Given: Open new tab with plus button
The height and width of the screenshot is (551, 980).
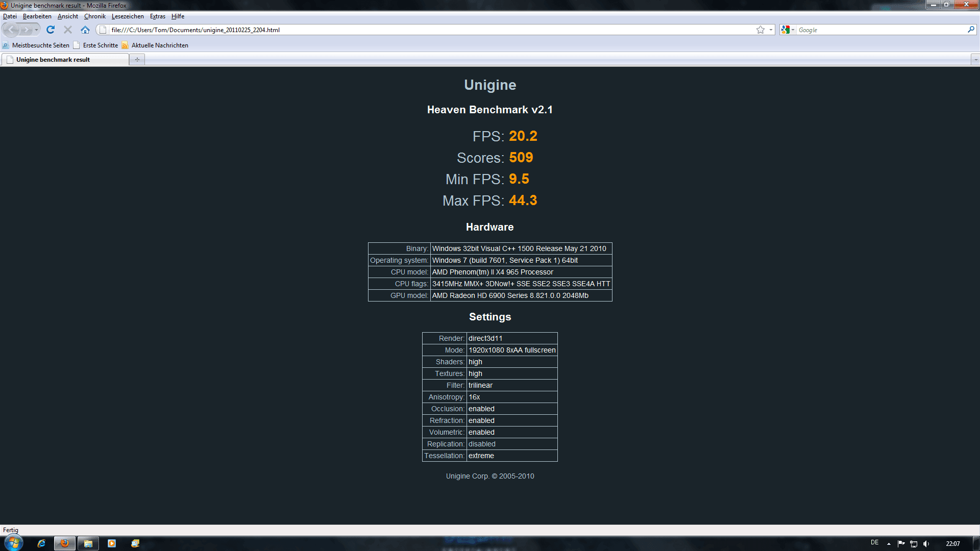Looking at the screenshot, I should 137,60.
